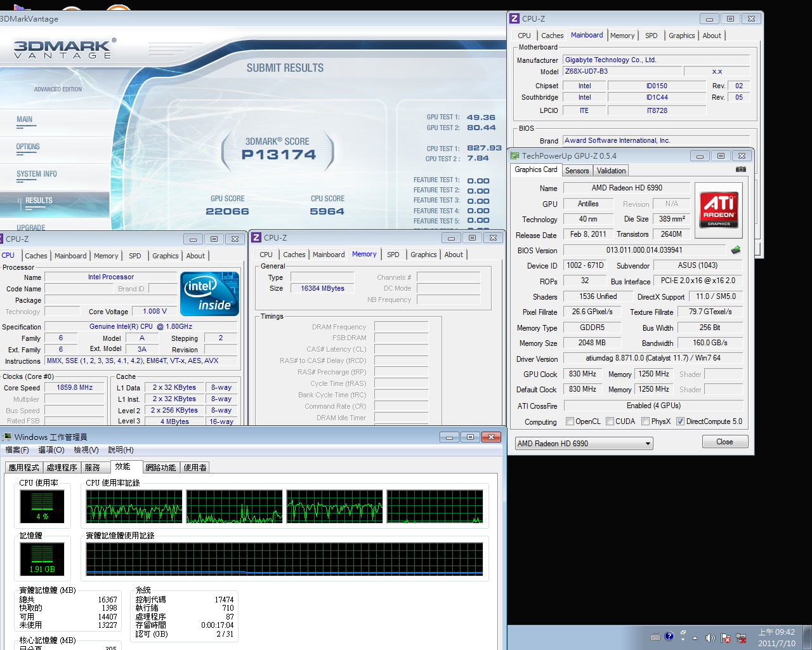Screen dimensions: 812x650
Task: Click the ATI Radeon logo in GPU-Z
Action: 719,210
